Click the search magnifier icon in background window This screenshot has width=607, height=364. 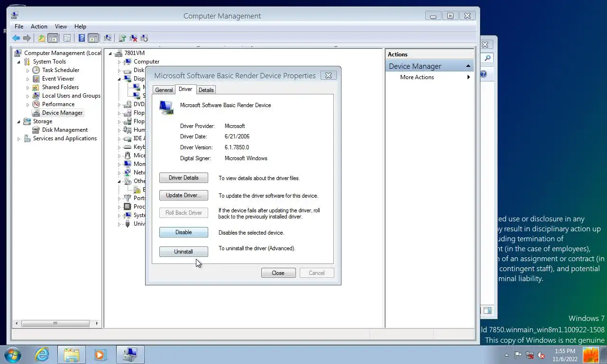(487, 58)
